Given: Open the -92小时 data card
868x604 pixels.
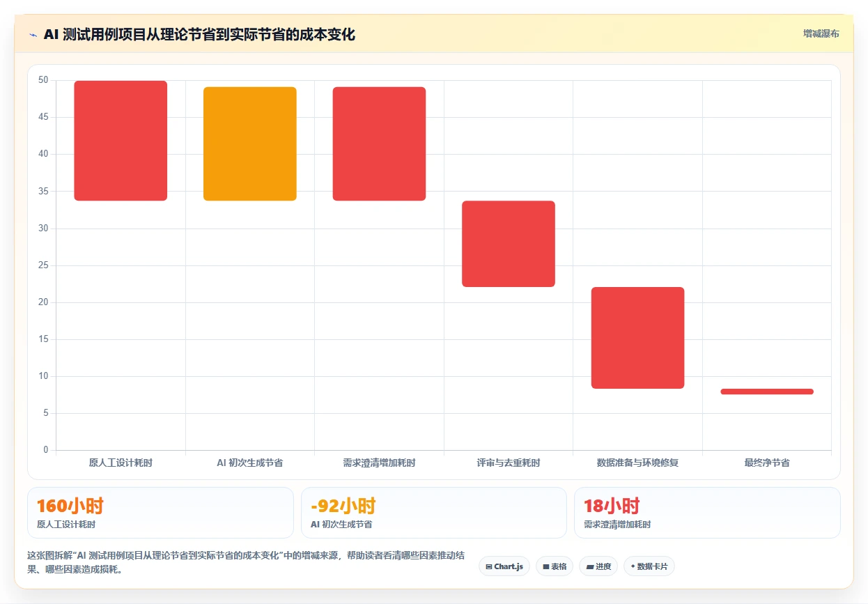Looking at the screenshot, I should 434,513.
